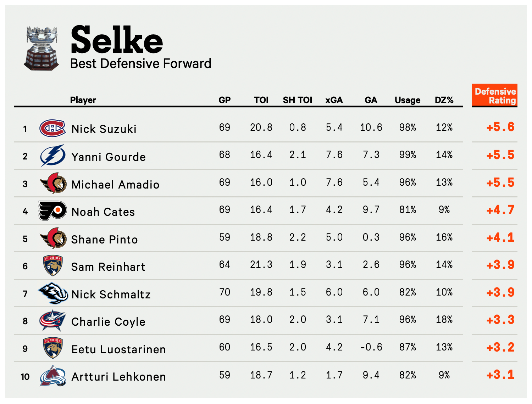Select the Utah Mammoth logo
This screenshot has height=404, width=532.
coord(53,293)
